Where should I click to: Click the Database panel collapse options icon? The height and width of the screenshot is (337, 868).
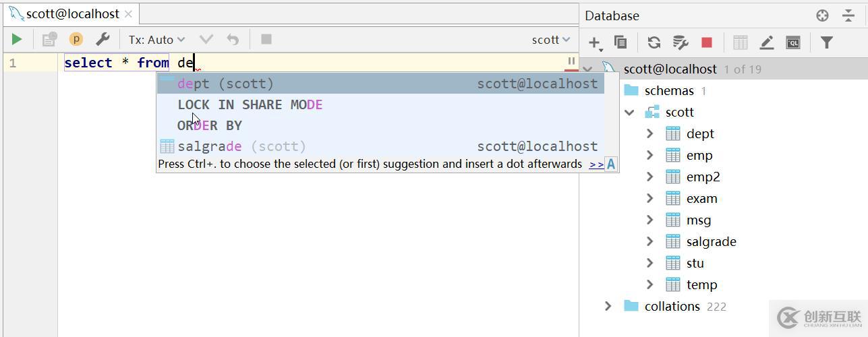[x=848, y=16]
